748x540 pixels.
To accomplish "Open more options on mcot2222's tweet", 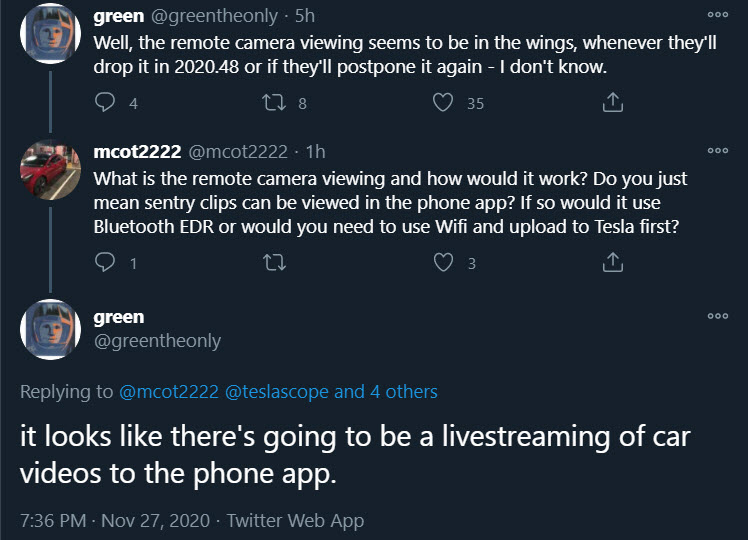I will [717, 151].
